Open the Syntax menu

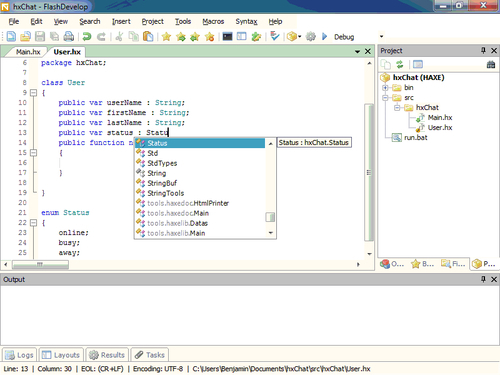(246, 22)
